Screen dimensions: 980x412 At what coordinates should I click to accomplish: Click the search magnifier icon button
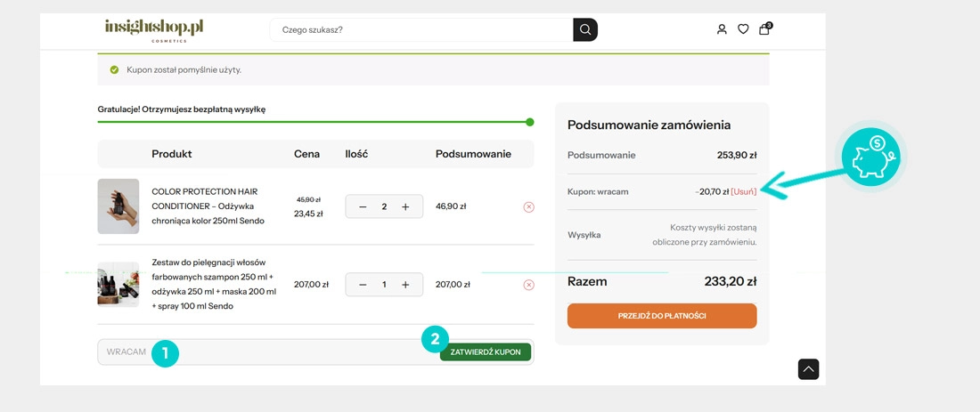[585, 29]
